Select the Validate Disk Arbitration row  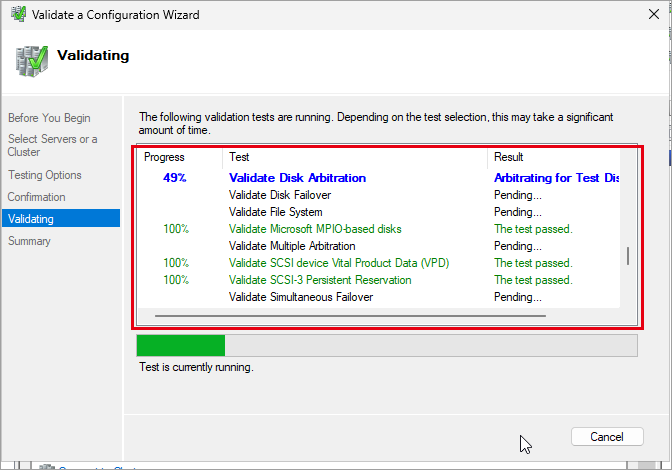tap(379, 178)
